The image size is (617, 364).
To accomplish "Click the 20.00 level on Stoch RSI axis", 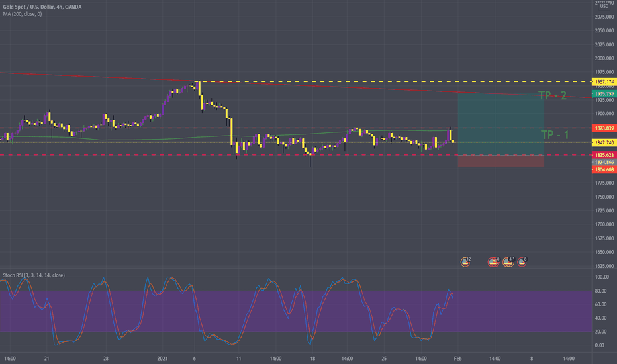I will point(600,332).
